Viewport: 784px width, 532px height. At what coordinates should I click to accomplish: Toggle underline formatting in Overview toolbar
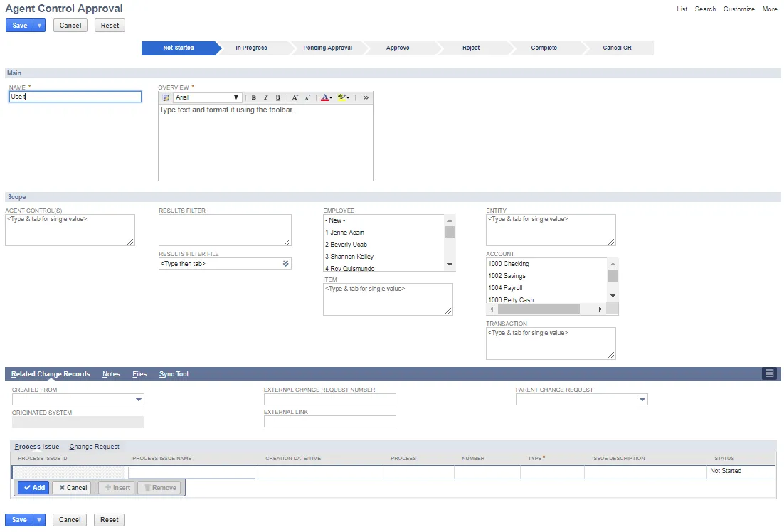pos(278,97)
